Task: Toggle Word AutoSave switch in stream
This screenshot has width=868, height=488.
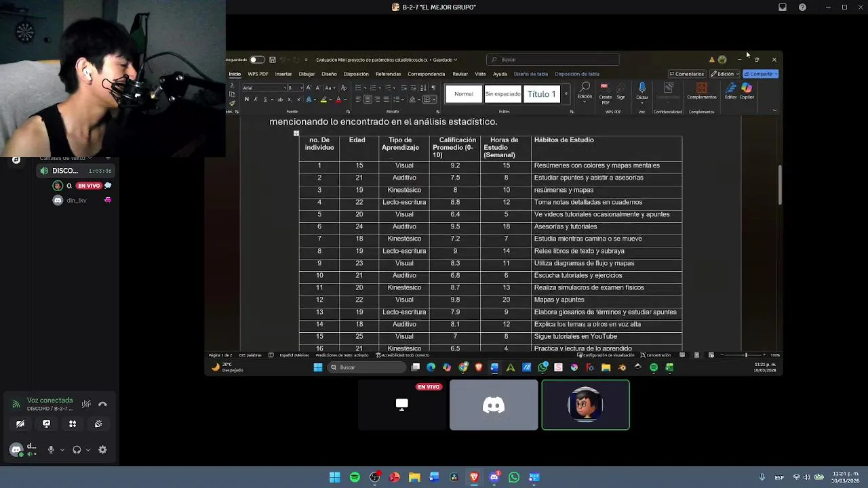Action: (257, 60)
